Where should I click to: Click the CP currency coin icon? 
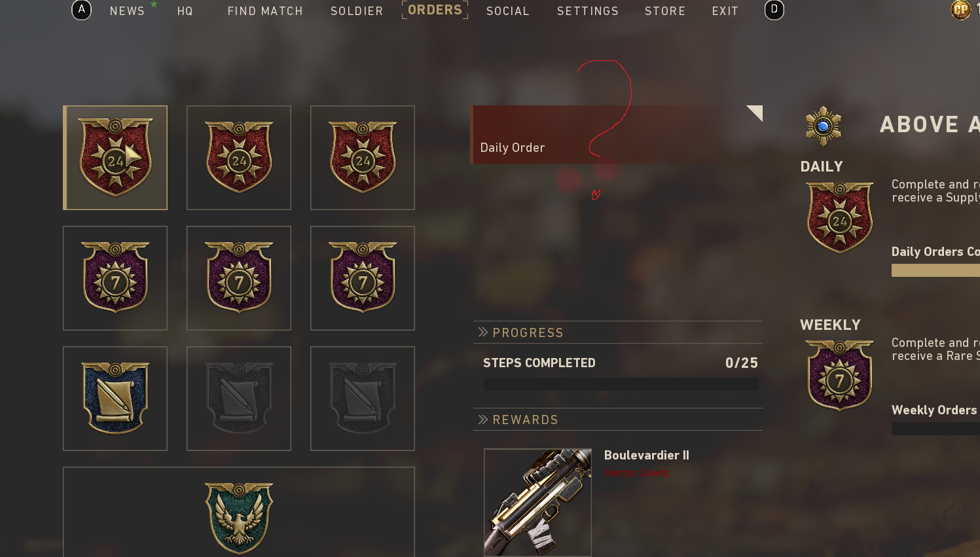(960, 10)
